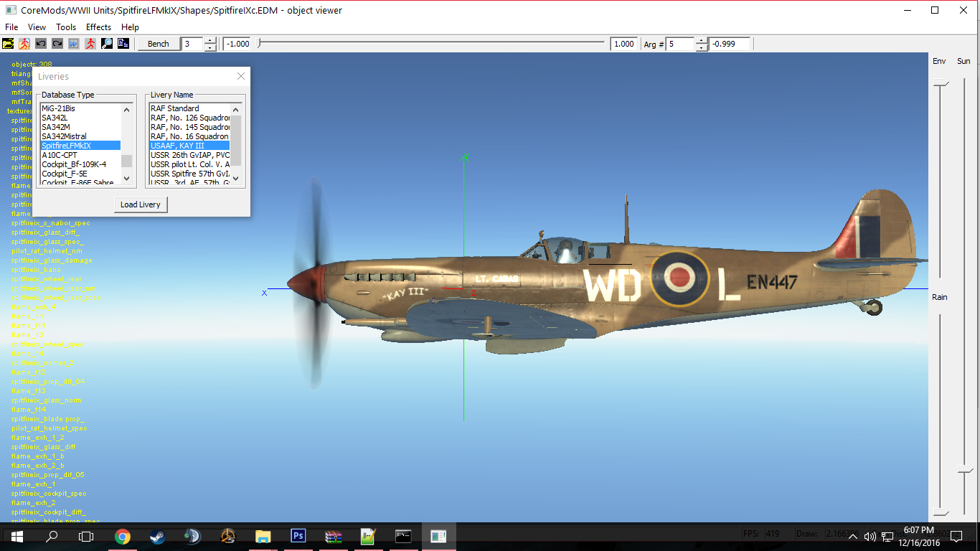980x551 pixels.
Task: Open Photoshop from the taskbar
Action: (x=298, y=536)
